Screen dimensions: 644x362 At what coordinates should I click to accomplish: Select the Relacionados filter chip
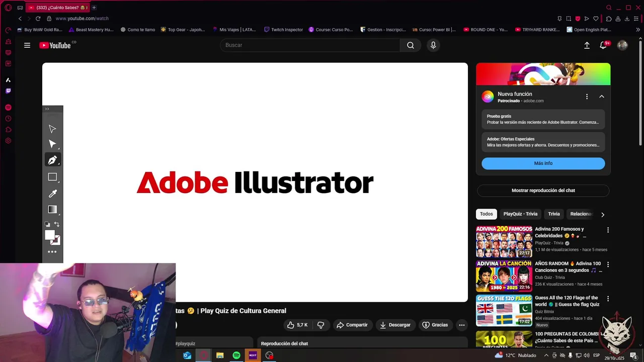pyautogui.click(x=581, y=214)
